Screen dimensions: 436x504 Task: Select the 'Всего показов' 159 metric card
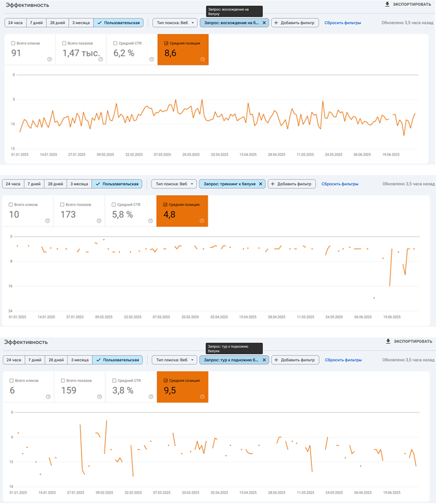coord(80,387)
